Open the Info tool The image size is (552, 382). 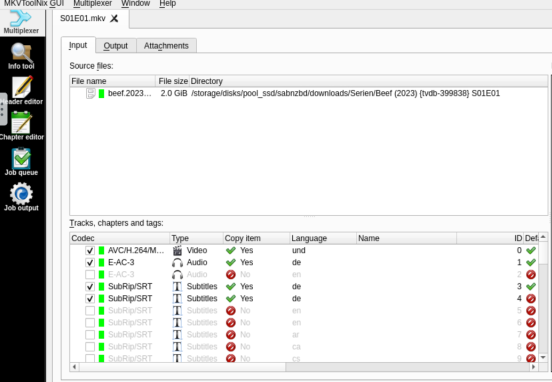[x=21, y=56]
